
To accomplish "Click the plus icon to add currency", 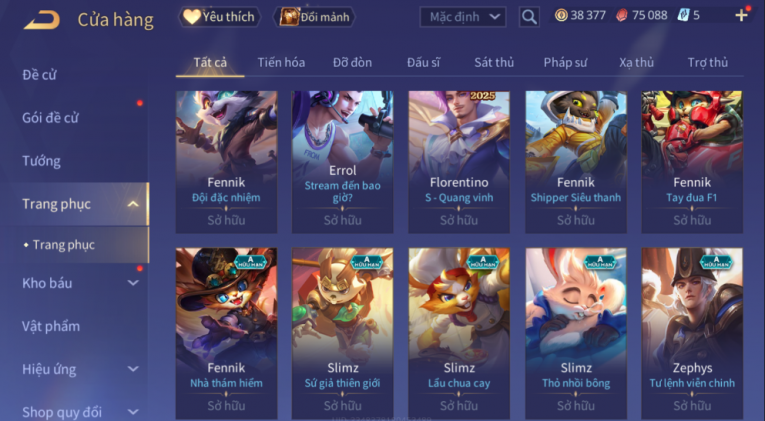I will coord(741,16).
